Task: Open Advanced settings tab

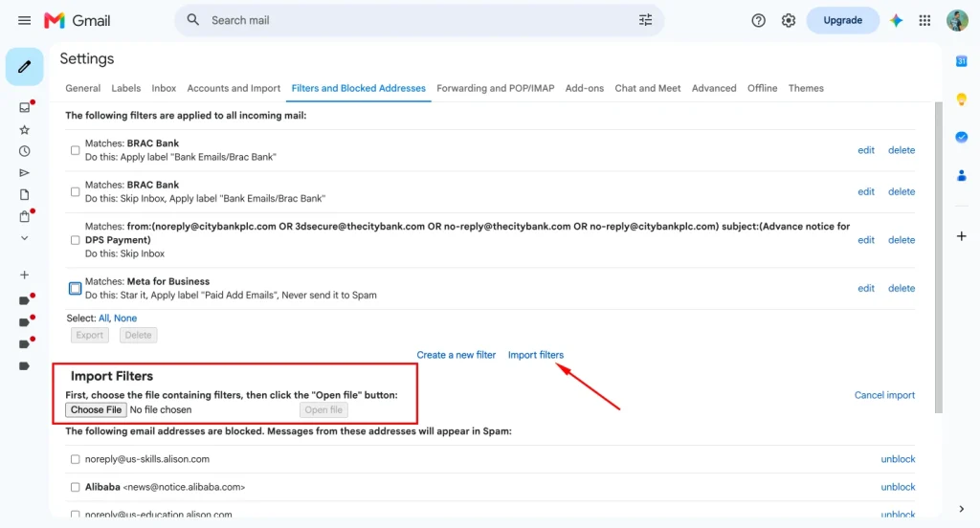Action: pyautogui.click(x=714, y=88)
